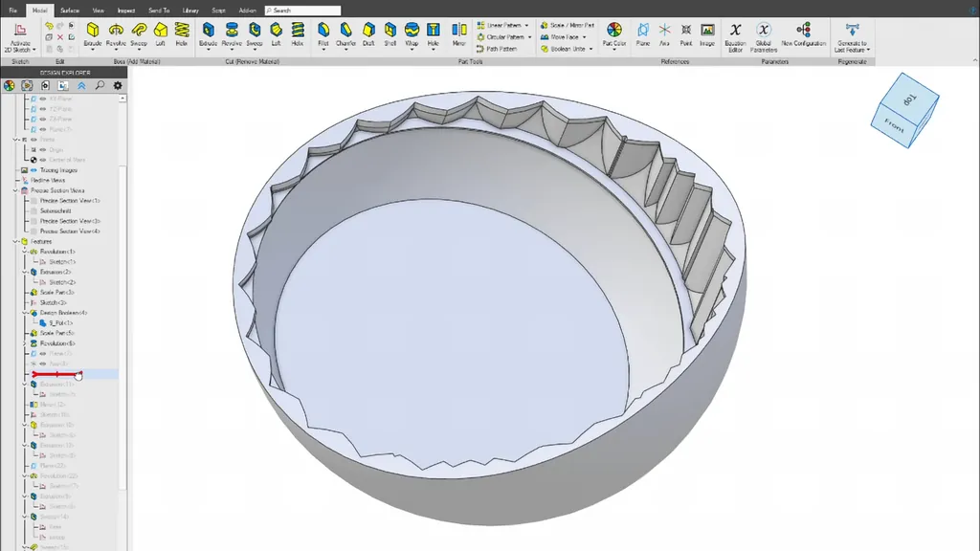Click the red delete X in Edit group

click(x=60, y=37)
